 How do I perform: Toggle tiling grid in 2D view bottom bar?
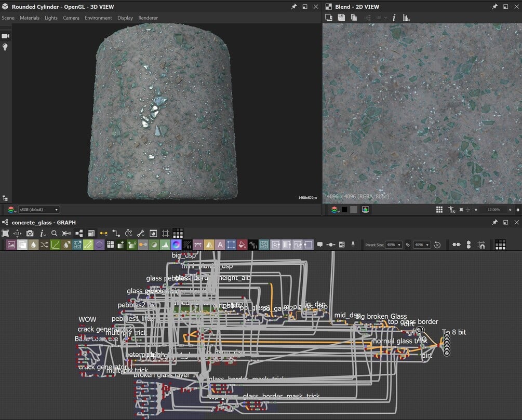(439, 210)
